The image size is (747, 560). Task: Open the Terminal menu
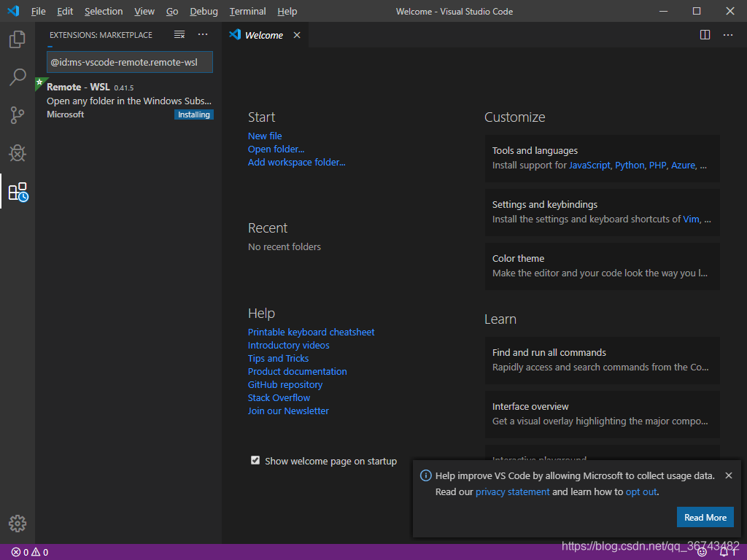coord(248,12)
